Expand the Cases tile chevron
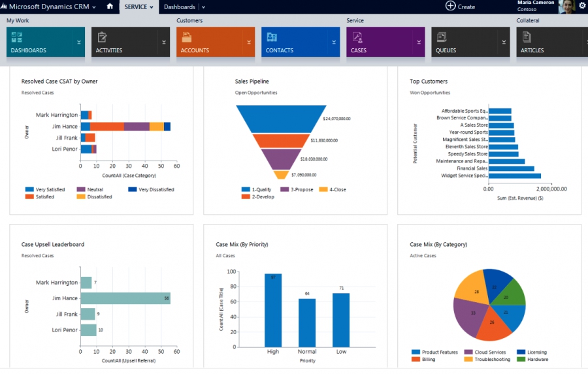The height and width of the screenshot is (374, 588). (x=419, y=42)
